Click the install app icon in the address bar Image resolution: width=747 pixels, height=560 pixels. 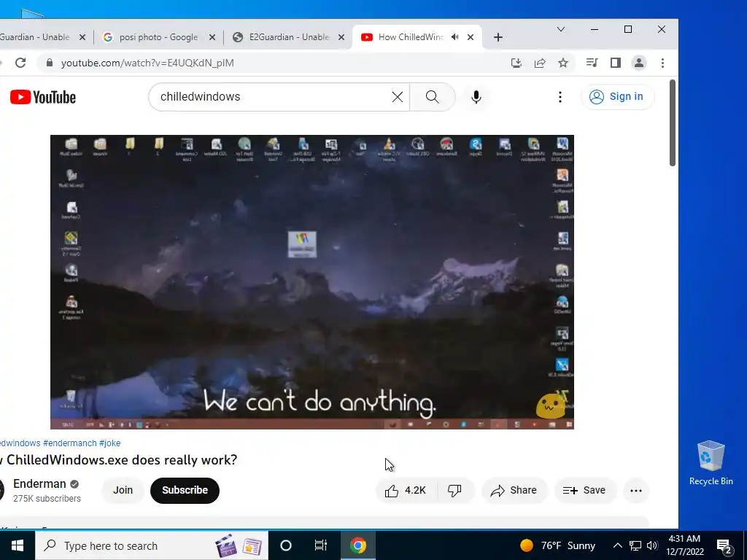(x=516, y=63)
